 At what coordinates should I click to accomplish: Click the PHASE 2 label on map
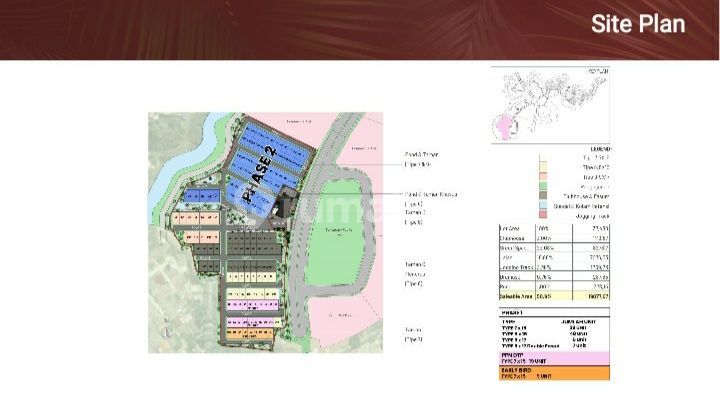pyautogui.click(x=260, y=175)
